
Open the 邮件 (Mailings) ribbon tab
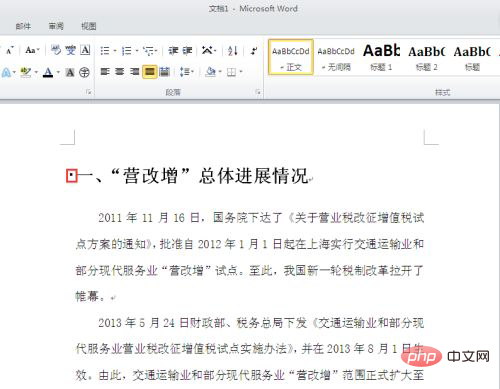coord(23,26)
